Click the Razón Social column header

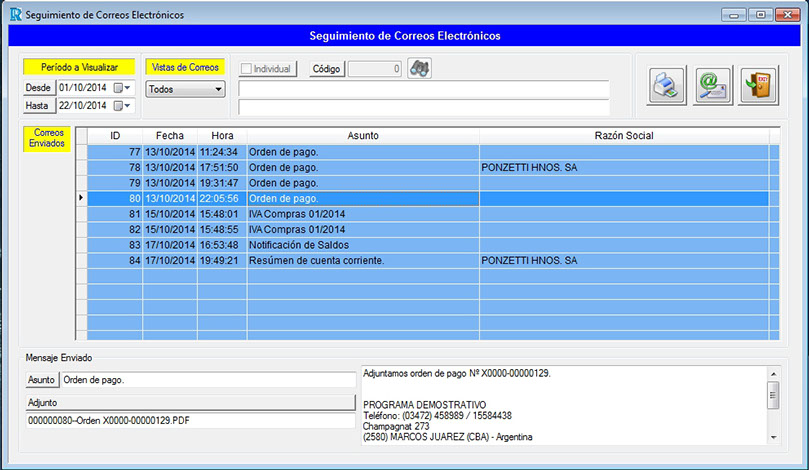[623, 135]
